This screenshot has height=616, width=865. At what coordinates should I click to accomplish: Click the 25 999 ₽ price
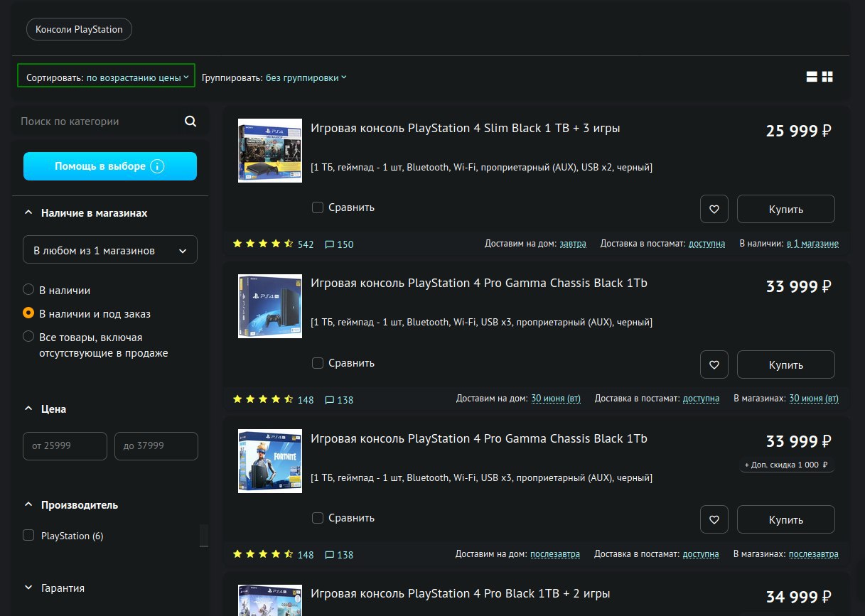click(799, 131)
